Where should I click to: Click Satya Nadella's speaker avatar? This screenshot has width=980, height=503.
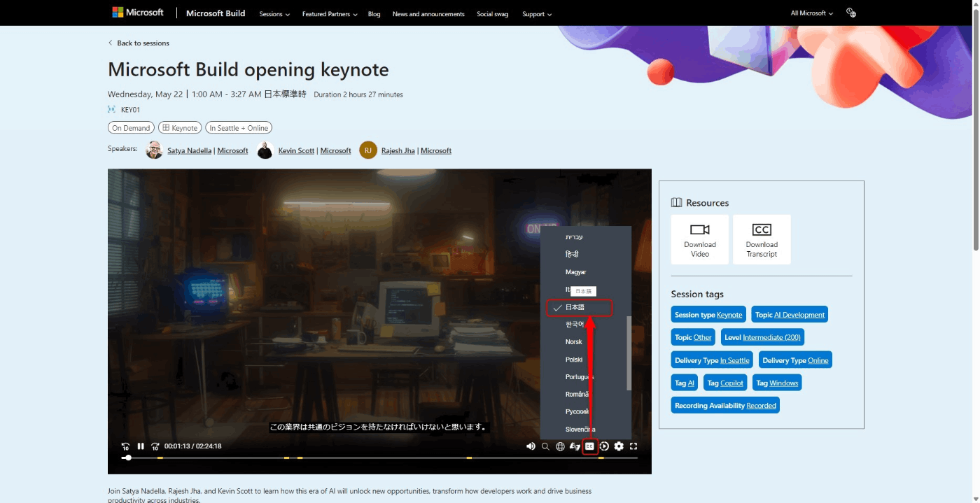154,150
